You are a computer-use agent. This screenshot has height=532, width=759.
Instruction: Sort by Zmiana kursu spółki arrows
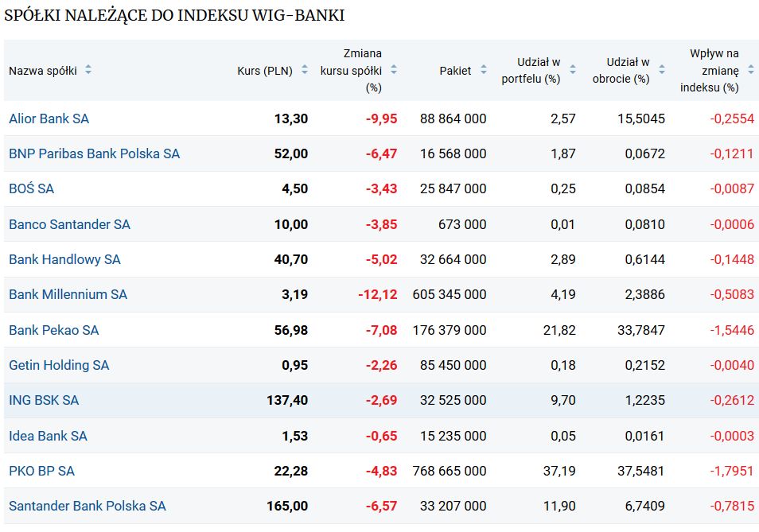point(394,70)
